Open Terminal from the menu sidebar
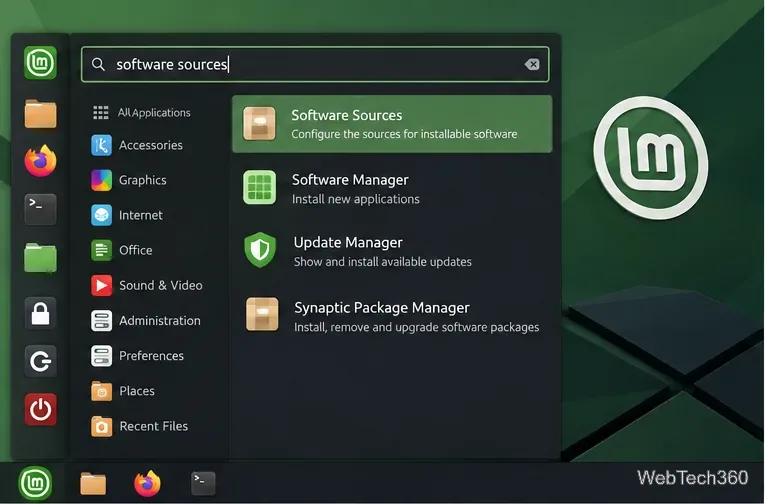This screenshot has height=504, width=765. pyautogui.click(x=40, y=210)
